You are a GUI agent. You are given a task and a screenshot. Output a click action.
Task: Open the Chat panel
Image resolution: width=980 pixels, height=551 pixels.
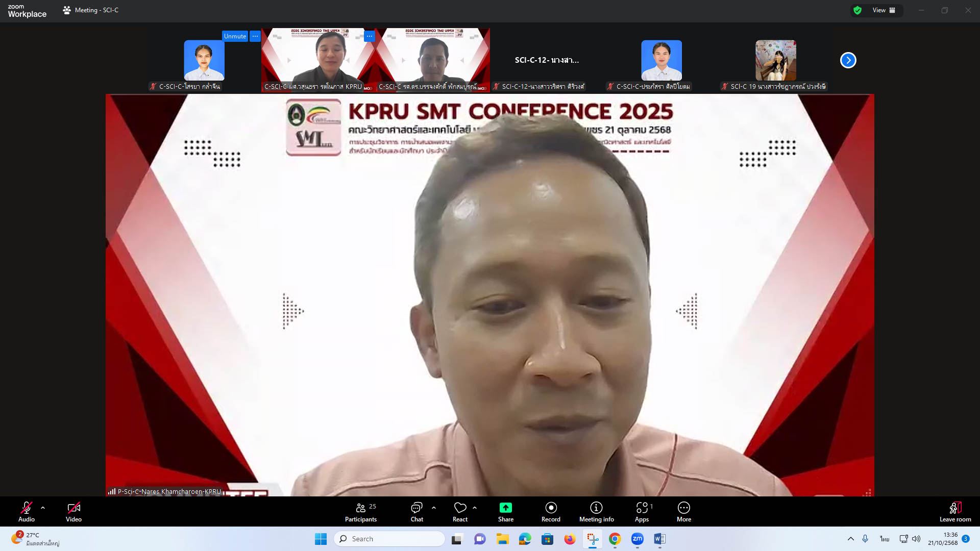416,512
